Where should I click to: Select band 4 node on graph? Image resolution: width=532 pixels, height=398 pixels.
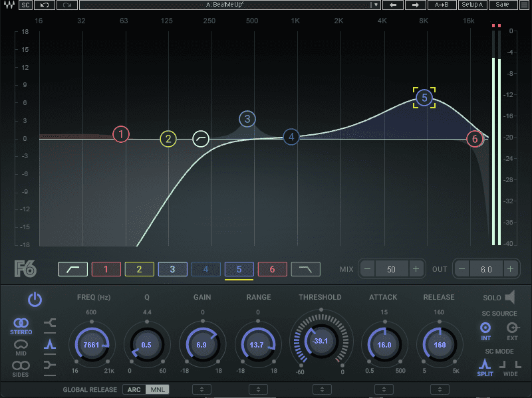pos(291,137)
